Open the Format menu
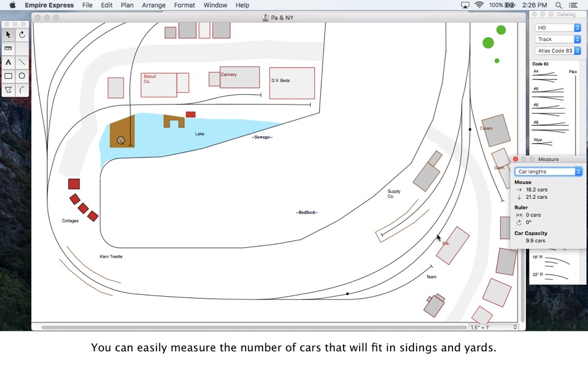Image resolution: width=588 pixels, height=368 pixels. [x=184, y=5]
